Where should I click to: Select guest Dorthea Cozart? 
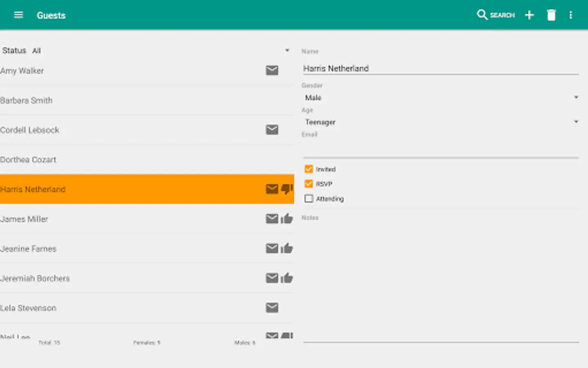click(x=147, y=159)
